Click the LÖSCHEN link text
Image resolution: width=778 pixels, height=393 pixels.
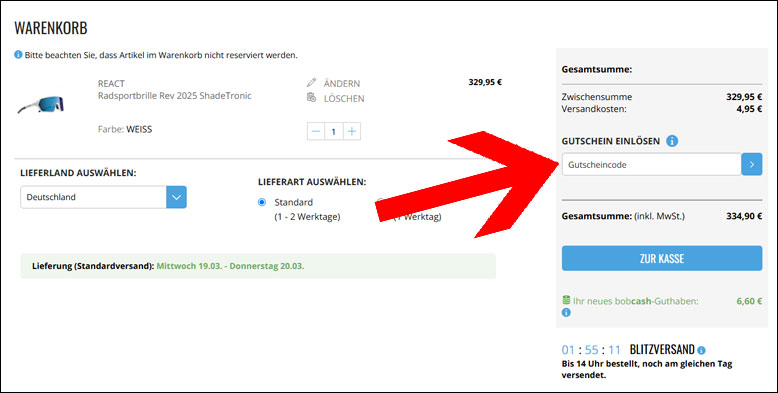(x=344, y=98)
